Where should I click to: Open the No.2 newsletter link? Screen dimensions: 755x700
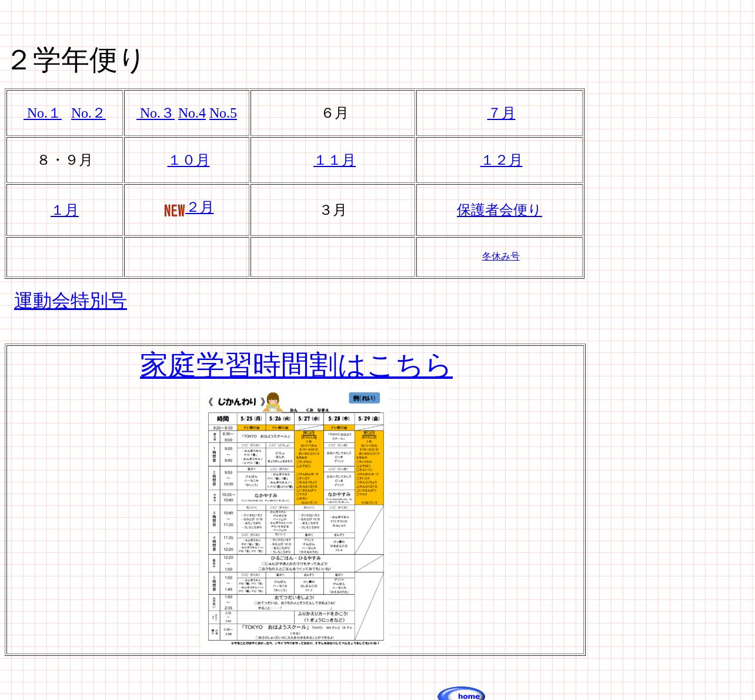88,113
